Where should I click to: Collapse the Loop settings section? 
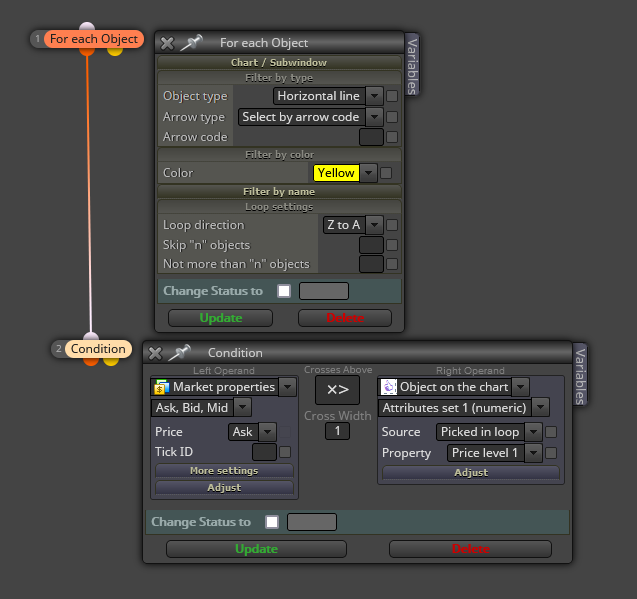coord(279,206)
